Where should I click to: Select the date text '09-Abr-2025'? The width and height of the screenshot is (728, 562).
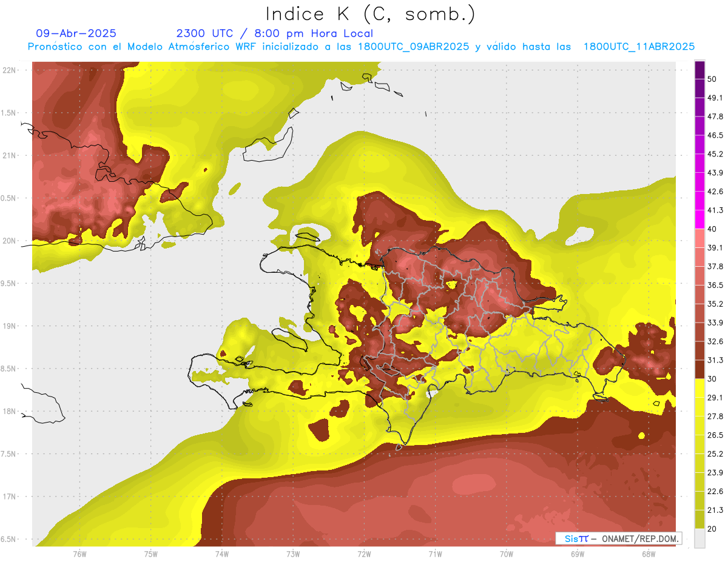pyautogui.click(x=76, y=33)
